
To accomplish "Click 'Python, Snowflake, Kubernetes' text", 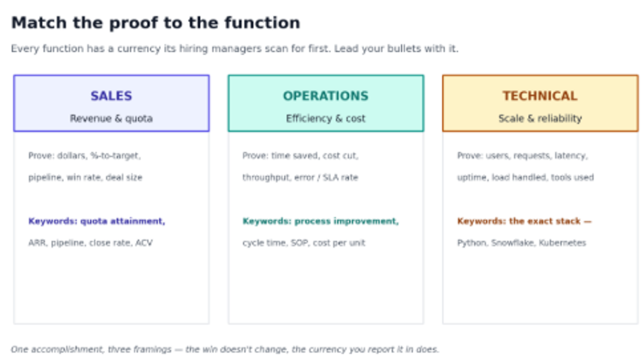I will (522, 243).
